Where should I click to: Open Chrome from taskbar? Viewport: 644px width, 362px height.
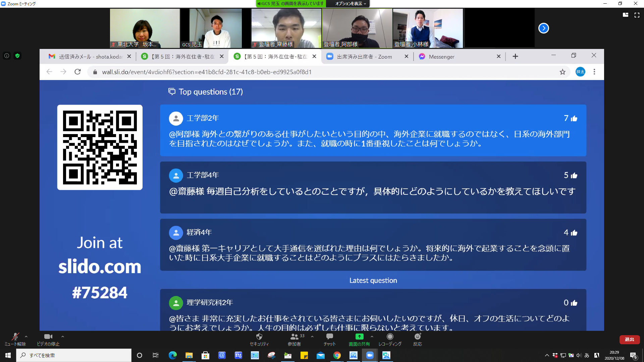pos(337,355)
